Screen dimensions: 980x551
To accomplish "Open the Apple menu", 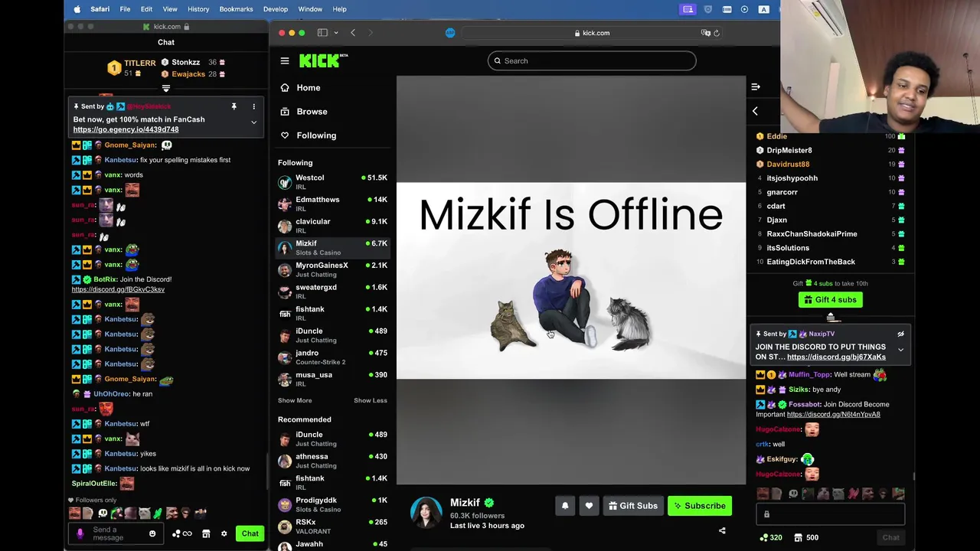I will pos(77,9).
